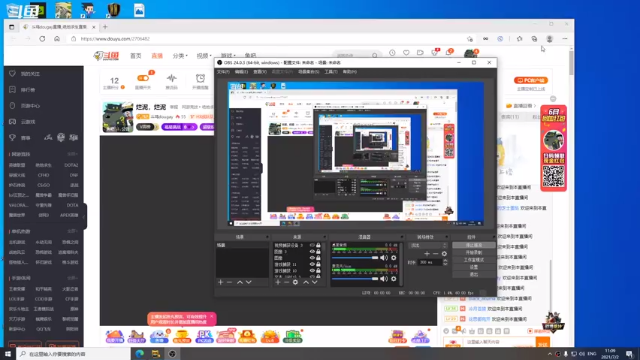Open transition properties gear icon
The image size is (640, 360).
(444, 253)
